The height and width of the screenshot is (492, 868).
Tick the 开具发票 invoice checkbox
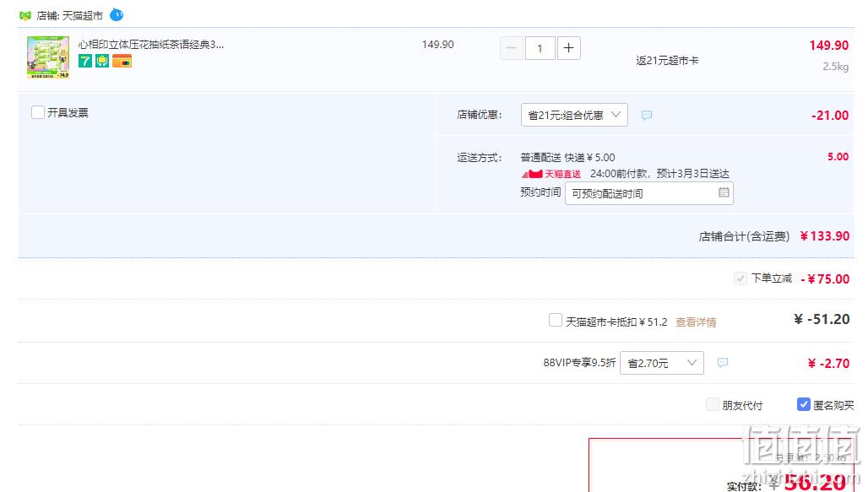tap(38, 112)
